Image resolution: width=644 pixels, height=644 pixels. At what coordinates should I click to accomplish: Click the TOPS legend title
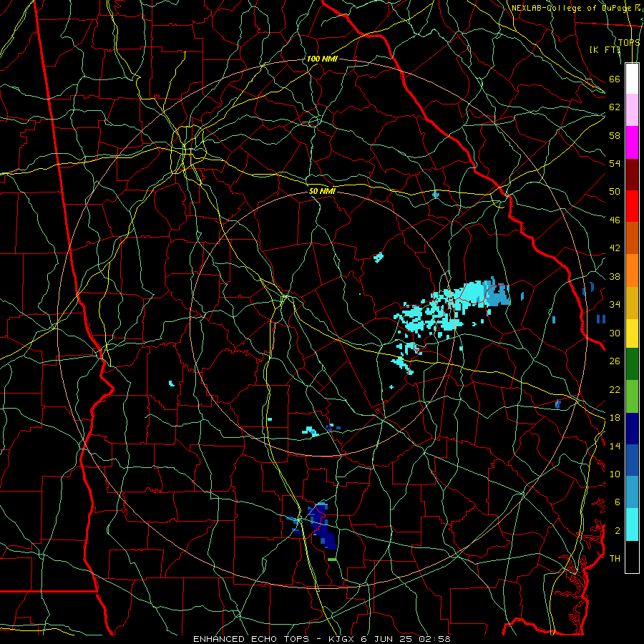629,42
